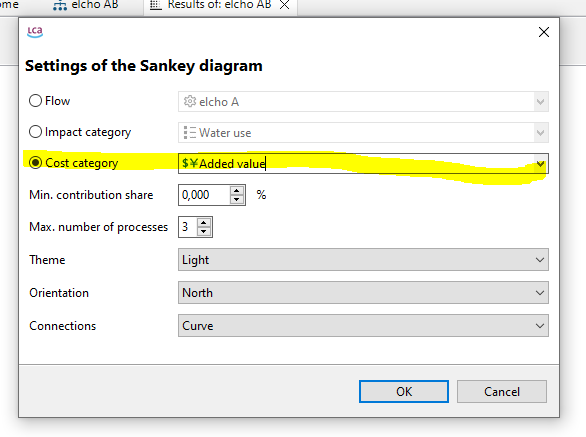This screenshot has width=586, height=437.
Task: Increase Max. number of processes with up arrow
Action: (x=203, y=223)
